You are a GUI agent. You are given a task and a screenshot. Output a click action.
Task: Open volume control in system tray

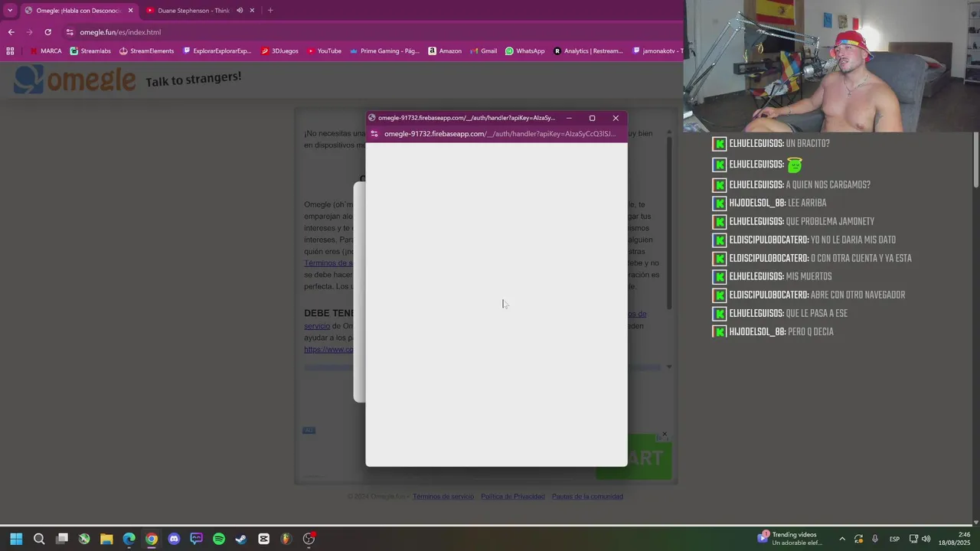coord(926,539)
